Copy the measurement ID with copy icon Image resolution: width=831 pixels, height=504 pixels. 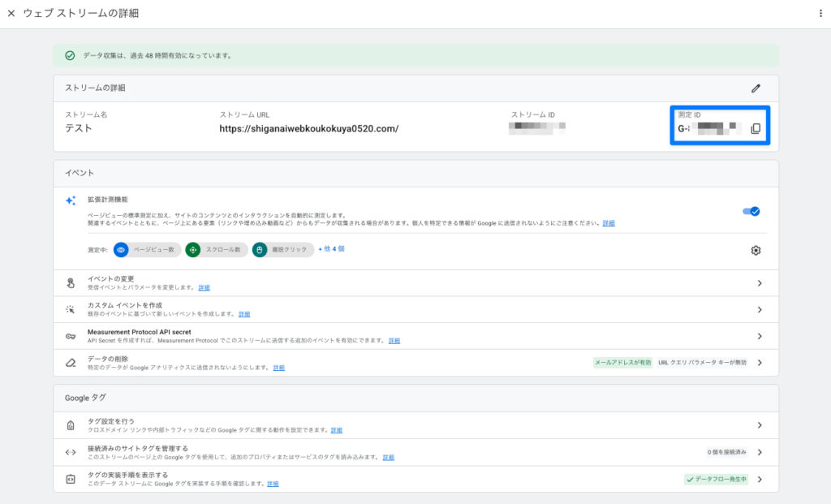click(756, 129)
